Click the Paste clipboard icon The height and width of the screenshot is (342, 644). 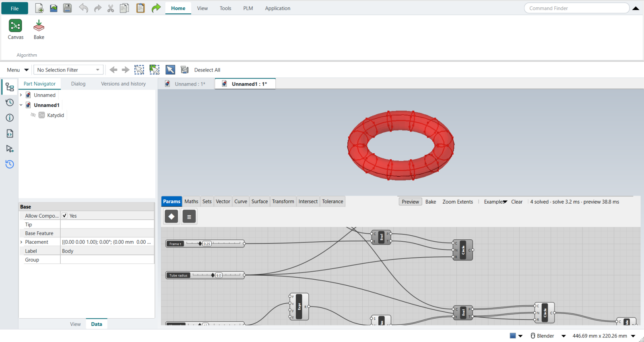(x=140, y=8)
